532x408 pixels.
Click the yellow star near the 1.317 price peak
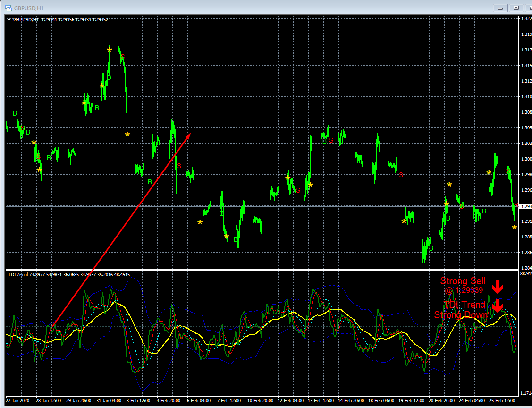click(x=109, y=50)
